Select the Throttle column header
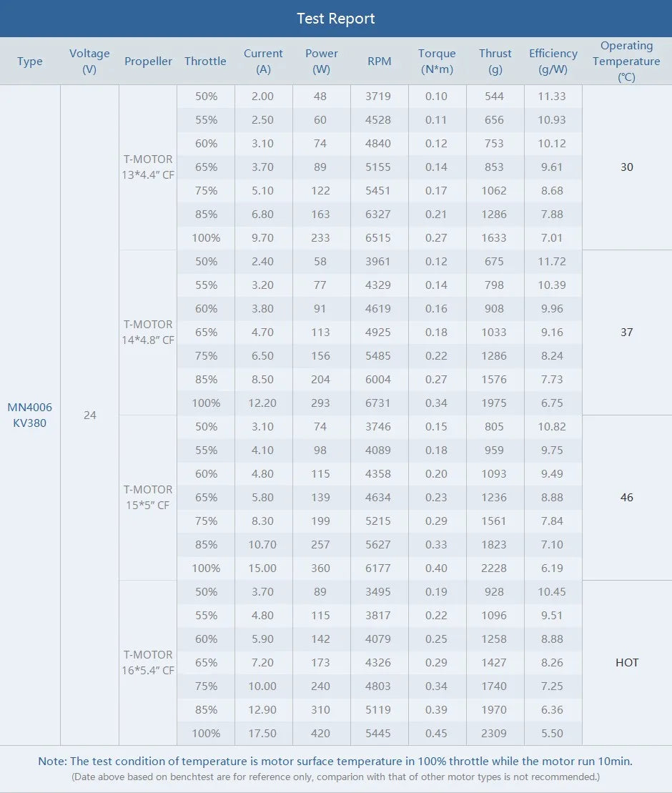 pos(206,61)
